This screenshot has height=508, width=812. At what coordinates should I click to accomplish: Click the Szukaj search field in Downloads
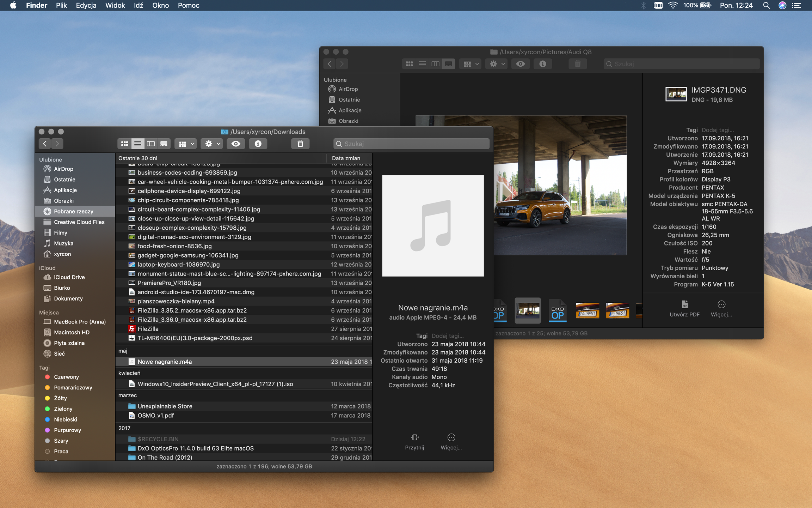coord(411,144)
